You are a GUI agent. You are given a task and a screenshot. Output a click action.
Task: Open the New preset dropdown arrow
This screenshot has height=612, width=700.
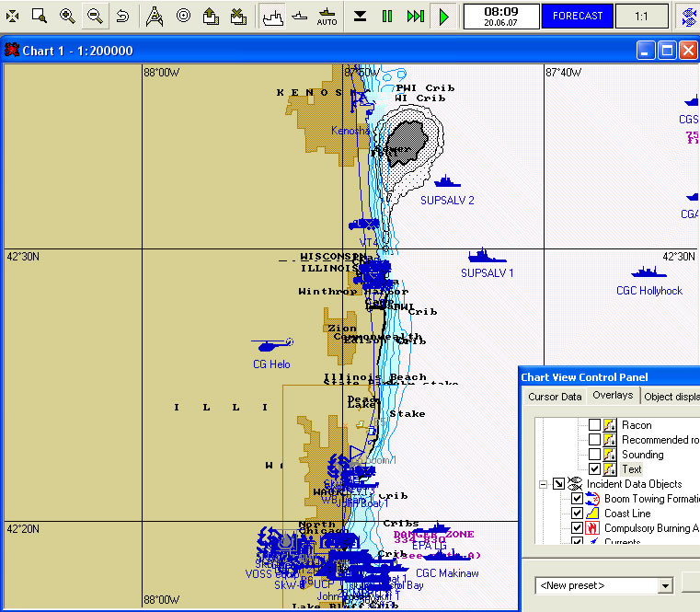pos(665,585)
